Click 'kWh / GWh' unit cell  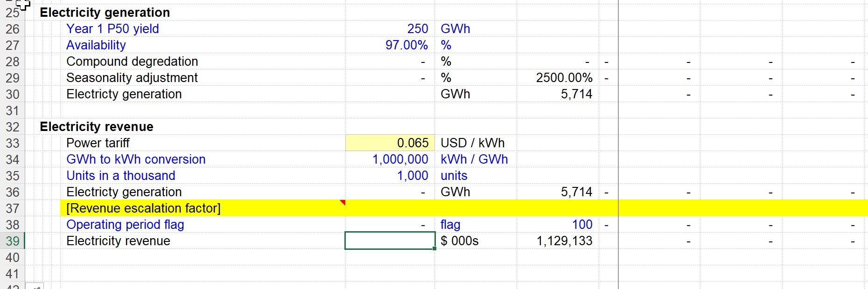click(474, 159)
